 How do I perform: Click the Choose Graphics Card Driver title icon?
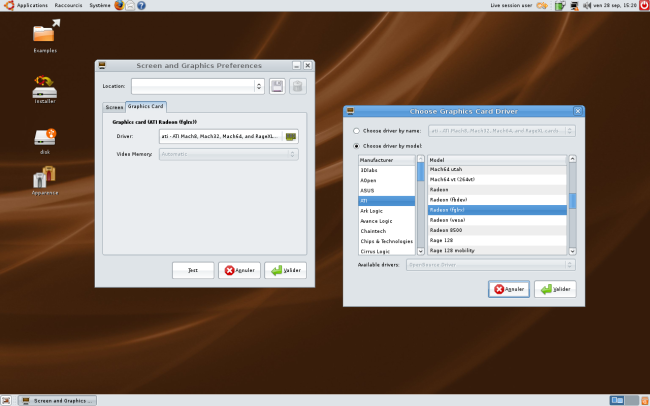[x=350, y=111]
